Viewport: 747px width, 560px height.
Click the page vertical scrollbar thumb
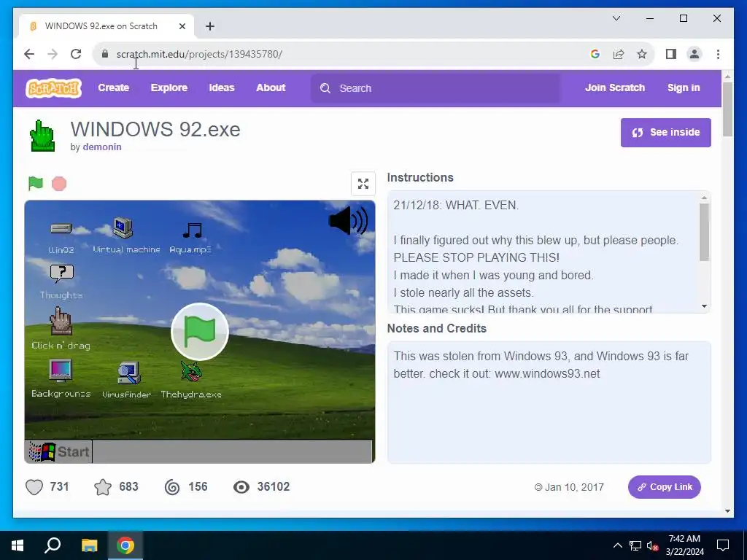click(727, 109)
